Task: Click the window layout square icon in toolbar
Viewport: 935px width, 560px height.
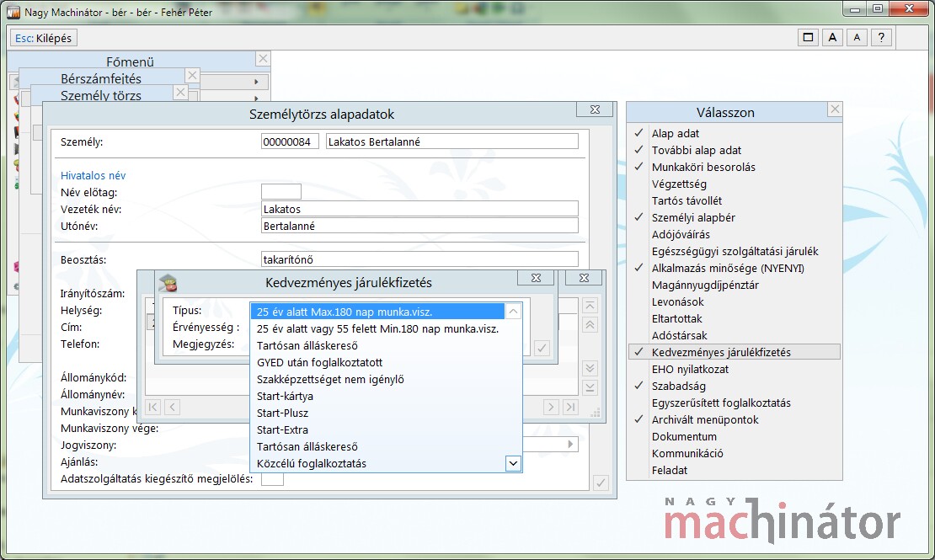Action: [808, 38]
